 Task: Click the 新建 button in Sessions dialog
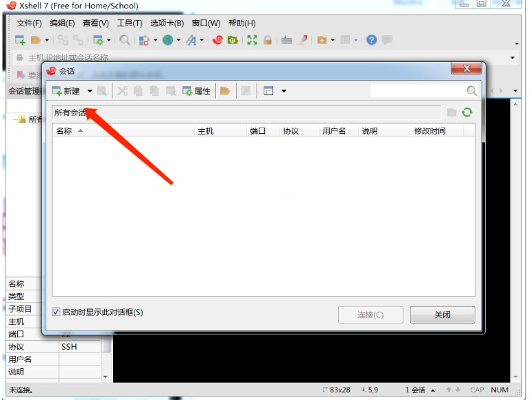(x=66, y=91)
